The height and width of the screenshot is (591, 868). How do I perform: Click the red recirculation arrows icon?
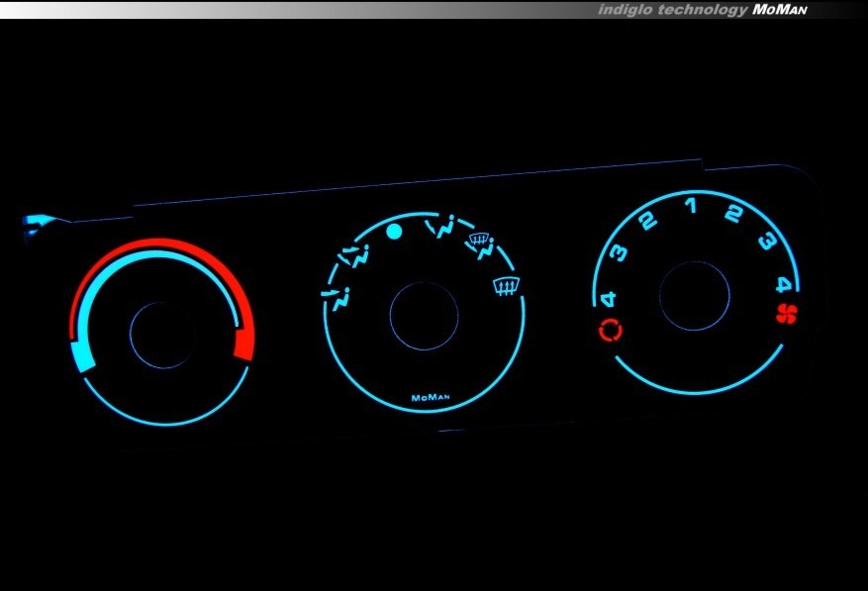pos(609,331)
